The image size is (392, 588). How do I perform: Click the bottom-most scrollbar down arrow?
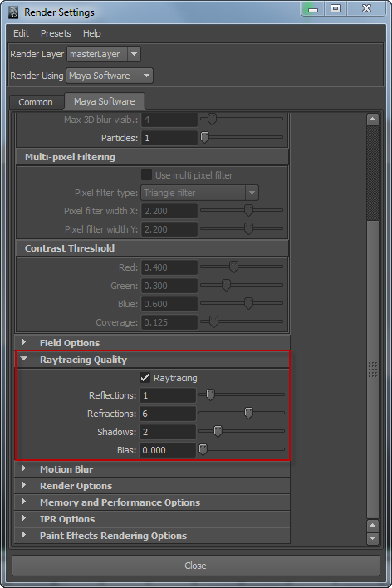(373, 538)
